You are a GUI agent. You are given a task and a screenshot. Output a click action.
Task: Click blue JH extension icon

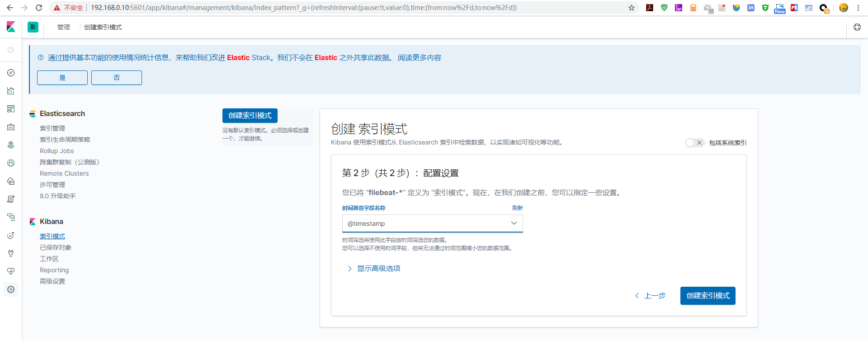coord(751,8)
